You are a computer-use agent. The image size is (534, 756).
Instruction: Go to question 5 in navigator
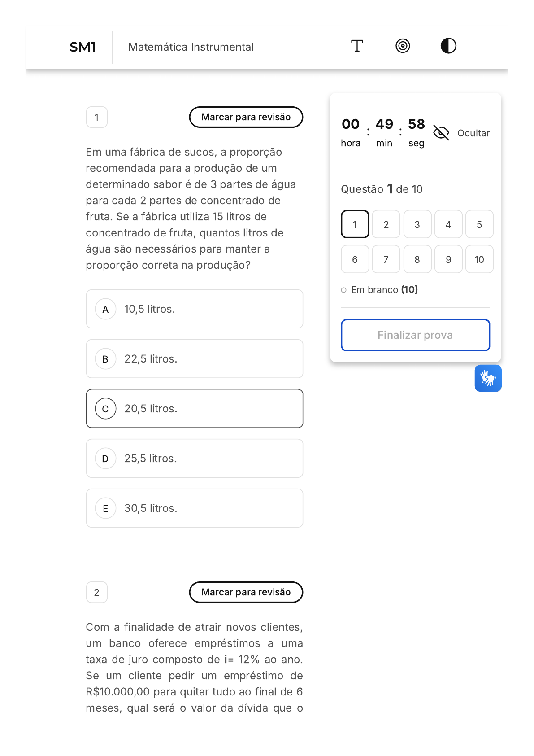[479, 224]
